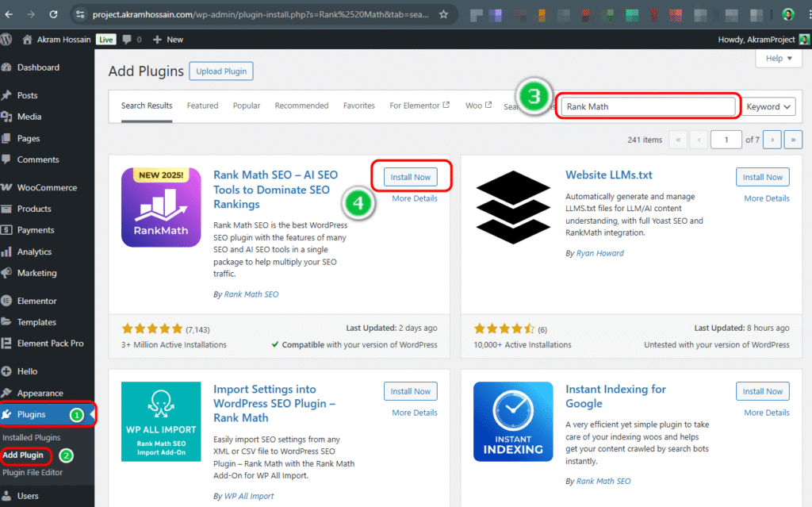Open More Details for Website LLMs.txt
This screenshot has width=812, height=507.
coord(766,198)
